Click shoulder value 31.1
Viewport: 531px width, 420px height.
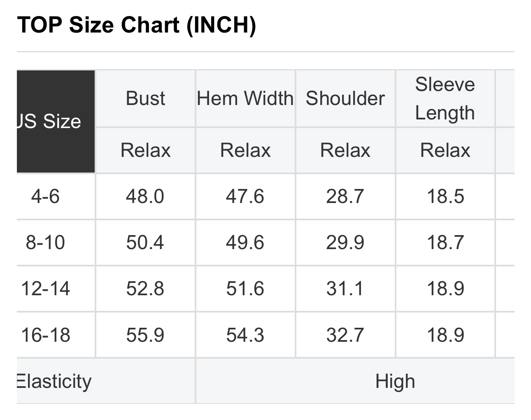345,289
